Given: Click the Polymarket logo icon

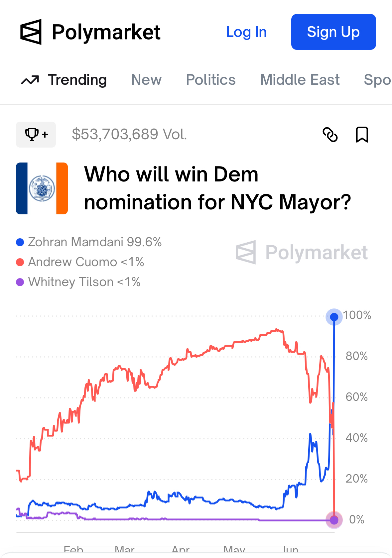Looking at the screenshot, I should [31, 32].
